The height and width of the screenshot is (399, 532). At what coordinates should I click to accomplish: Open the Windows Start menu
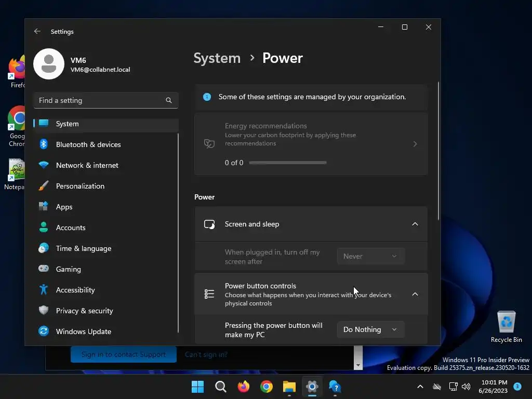197,387
